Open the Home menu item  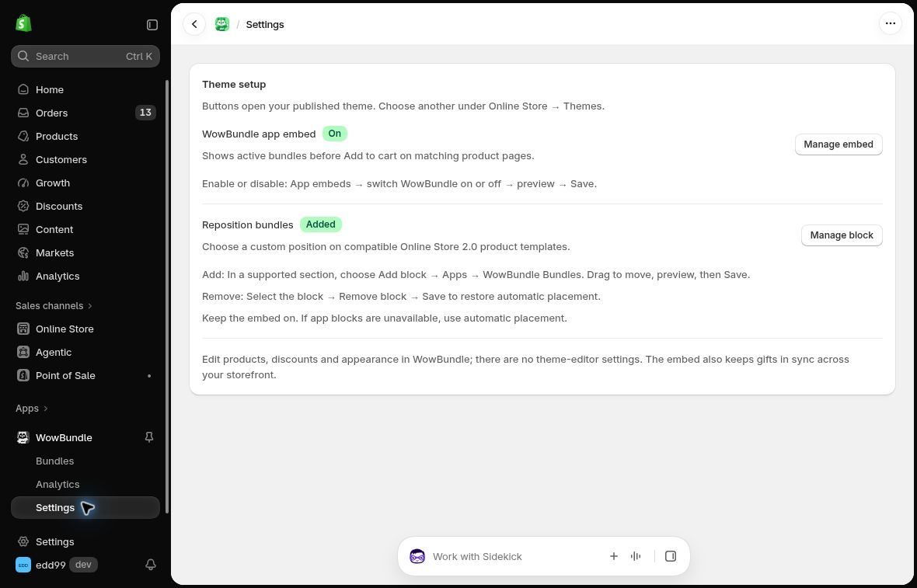(x=85, y=89)
